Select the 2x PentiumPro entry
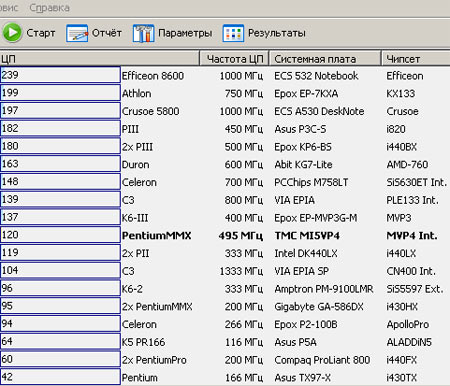This screenshot has width=450, height=386. 154,360
